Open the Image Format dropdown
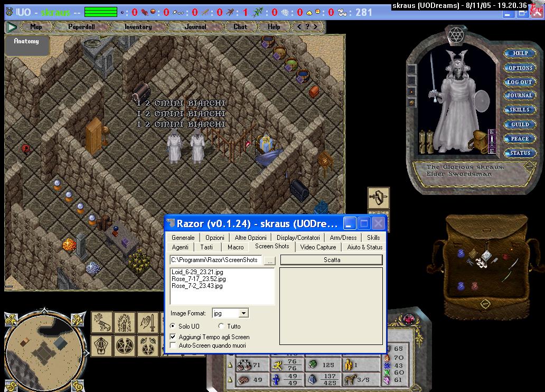 point(243,313)
